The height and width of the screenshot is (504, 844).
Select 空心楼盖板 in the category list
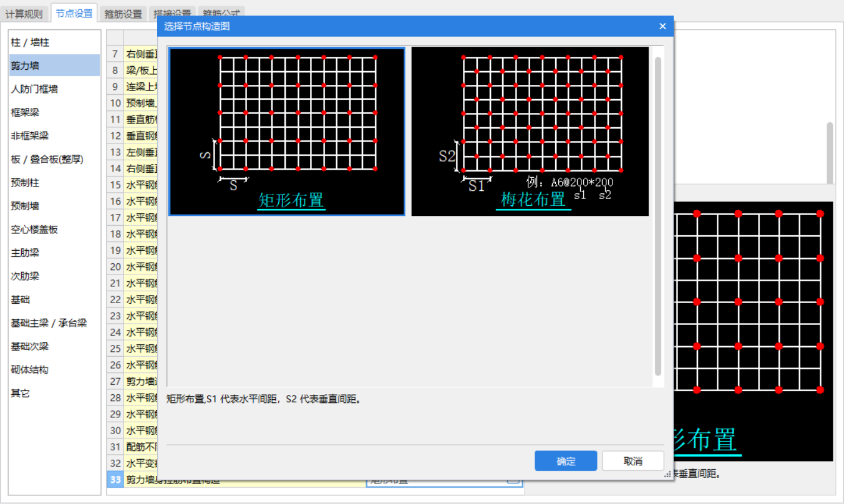(54, 230)
